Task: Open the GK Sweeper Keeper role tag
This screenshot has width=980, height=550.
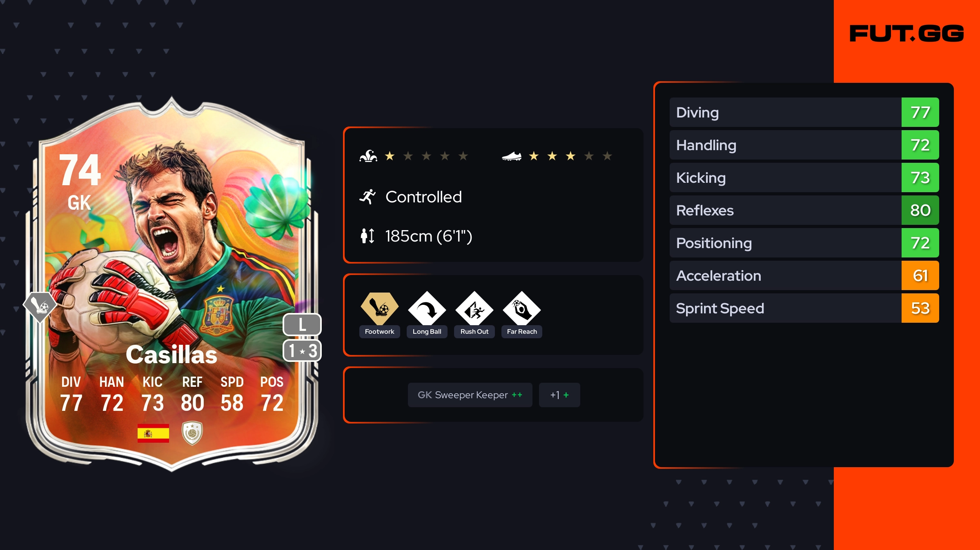Action: pyautogui.click(x=470, y=395)
